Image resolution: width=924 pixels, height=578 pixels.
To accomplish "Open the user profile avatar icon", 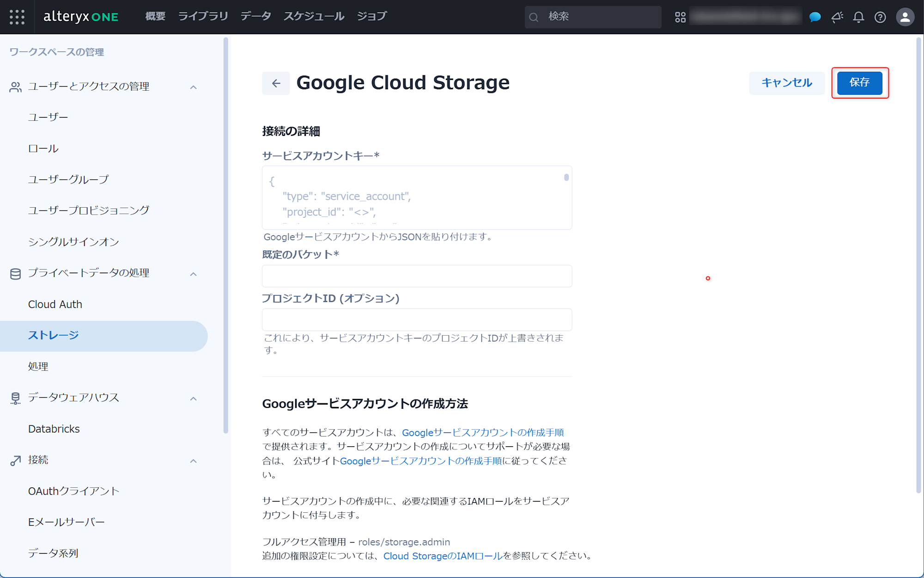I will [x=905, y=17].
